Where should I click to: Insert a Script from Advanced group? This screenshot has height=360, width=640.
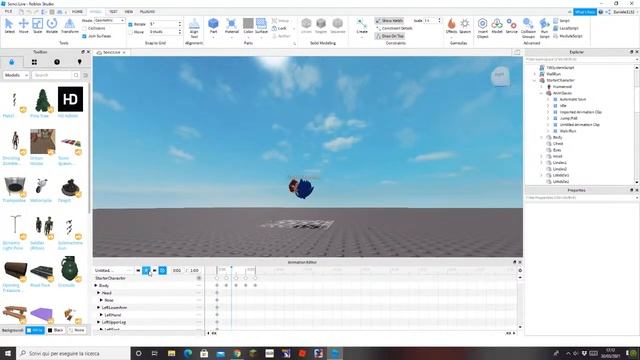point(562,20)
